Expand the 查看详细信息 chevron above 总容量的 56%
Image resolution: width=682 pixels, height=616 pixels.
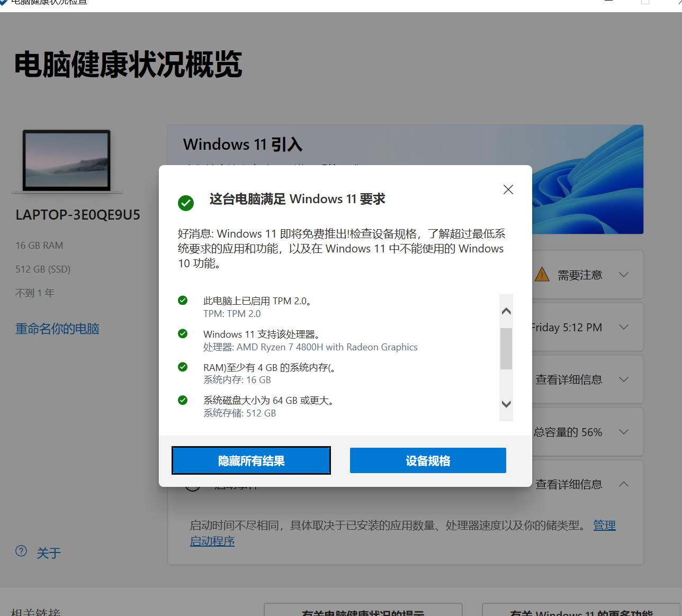624,379
